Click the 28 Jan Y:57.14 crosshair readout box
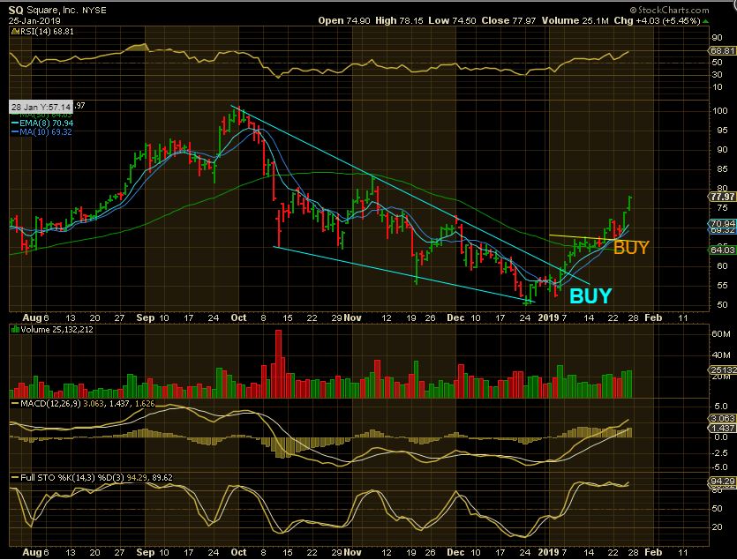The height and width of the screenshot is (560, 737). coord(41,107)
